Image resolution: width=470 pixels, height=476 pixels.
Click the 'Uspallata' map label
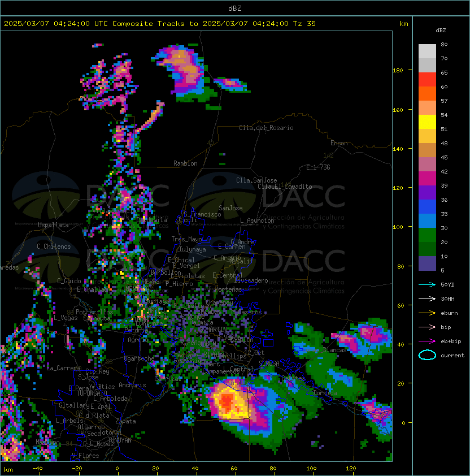[53, 225]
